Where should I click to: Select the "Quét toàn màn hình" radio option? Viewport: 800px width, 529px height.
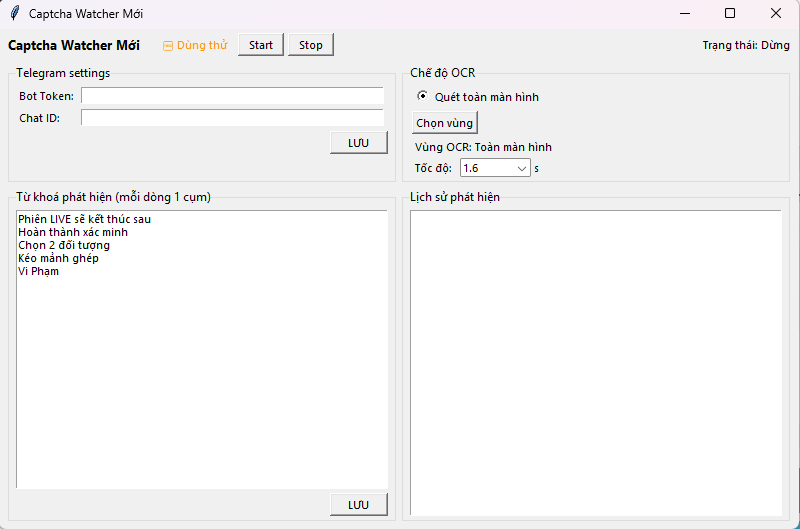tap(423, 97)
